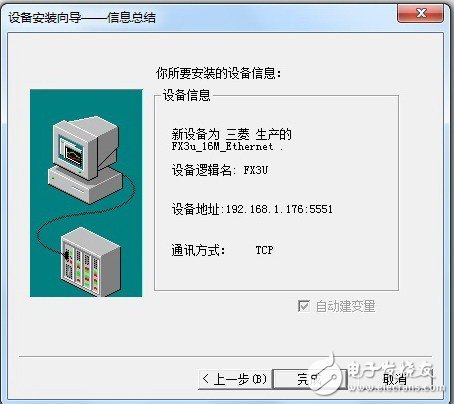The image size is (454, 404).
Task: Click the 完成 finish button
Action: (310, 379)
